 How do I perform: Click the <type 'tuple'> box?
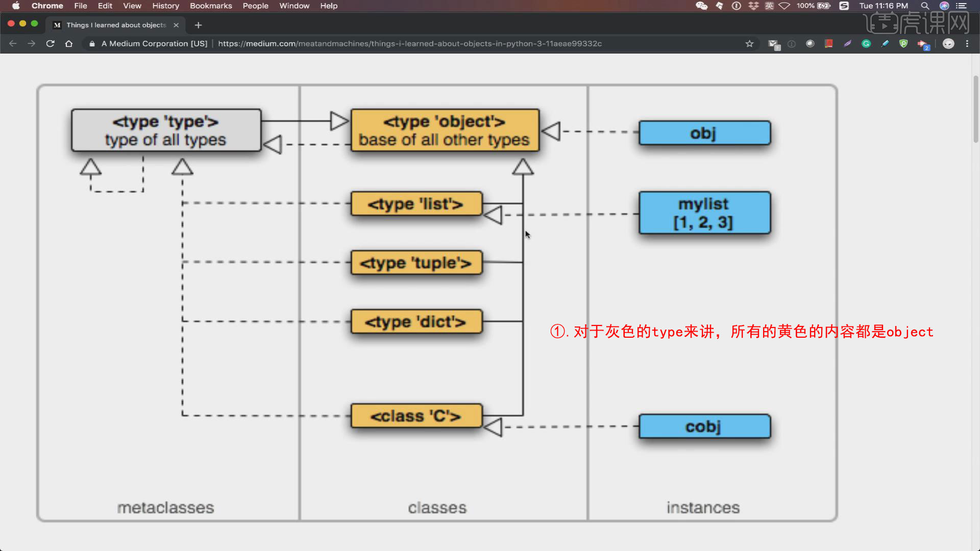pos(416,263)
